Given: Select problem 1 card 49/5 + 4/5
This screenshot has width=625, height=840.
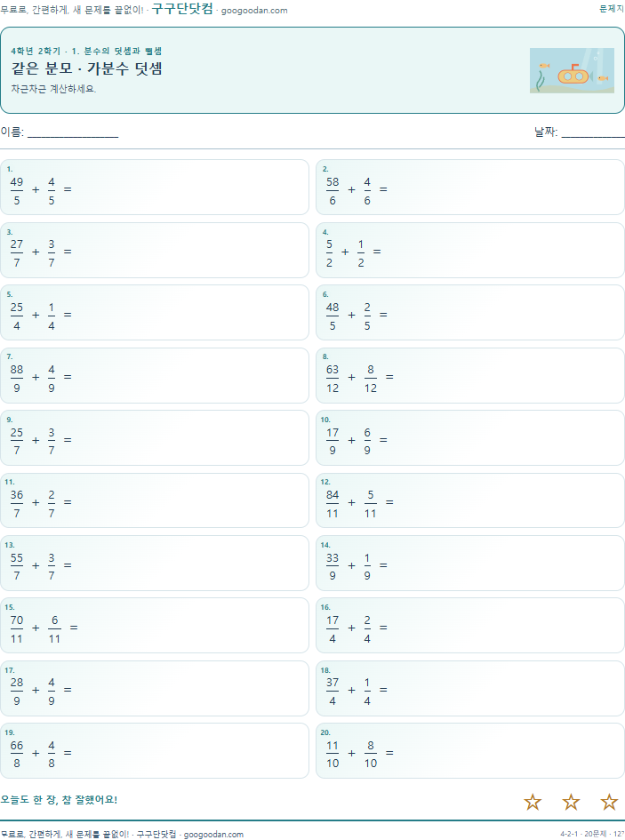Looking at the screenshot, I should coord(155,187).
